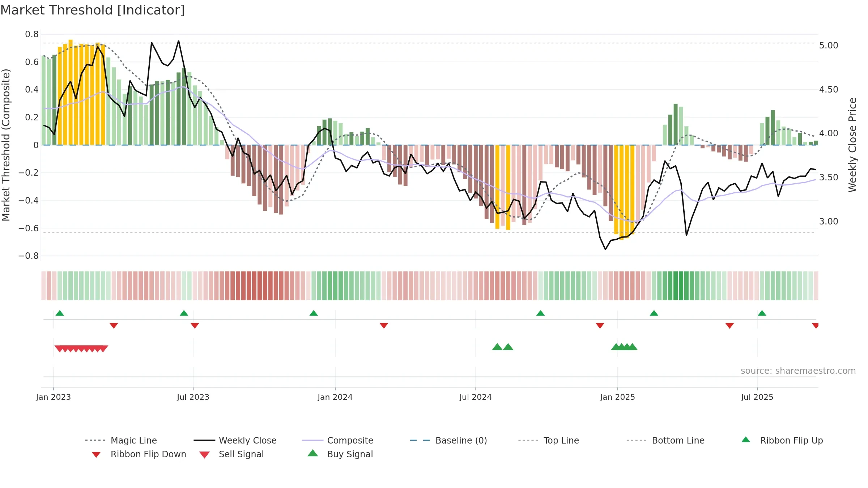868x488 pixels.
Task: Click the first Buy Signal triangle after Jul 2024
Action: (x=497, y=347)
